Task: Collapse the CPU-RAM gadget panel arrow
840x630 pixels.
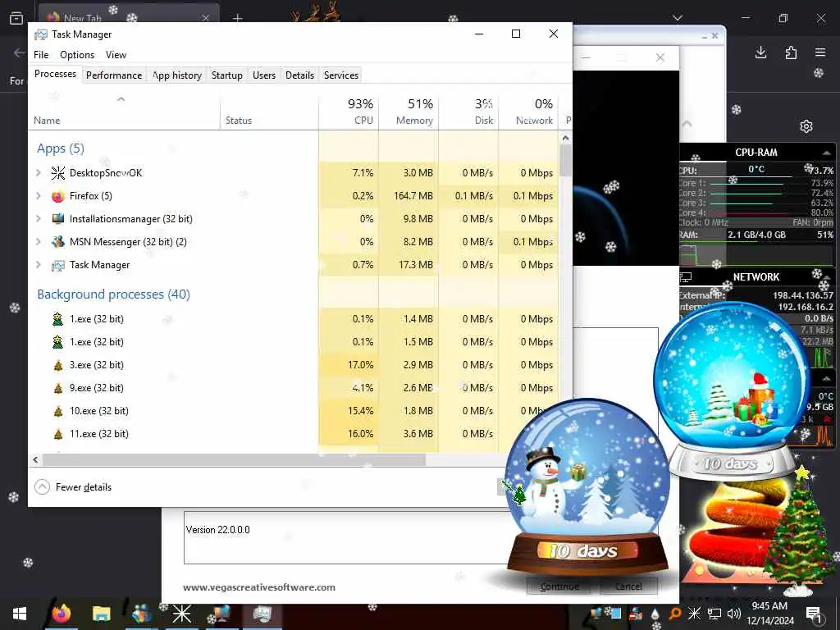Action: pyautogui.click(x=827, y=153)
